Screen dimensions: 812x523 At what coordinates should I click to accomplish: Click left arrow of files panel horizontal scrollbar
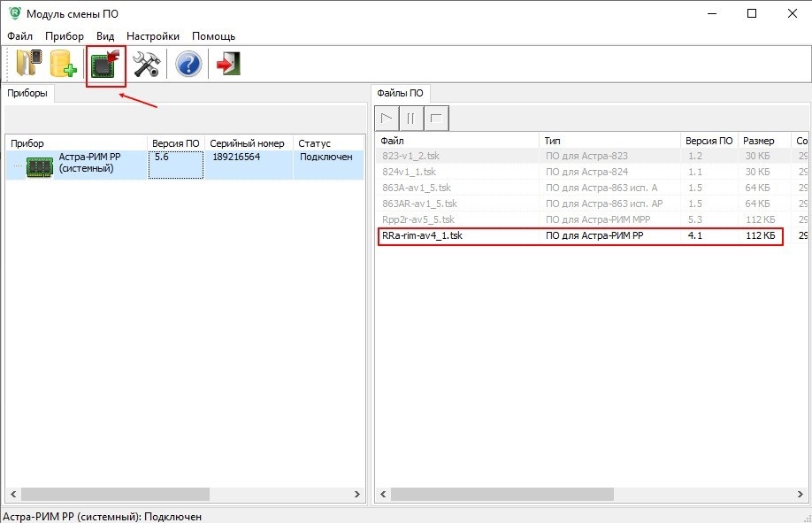pyautogui.click(x=383, y=495)
